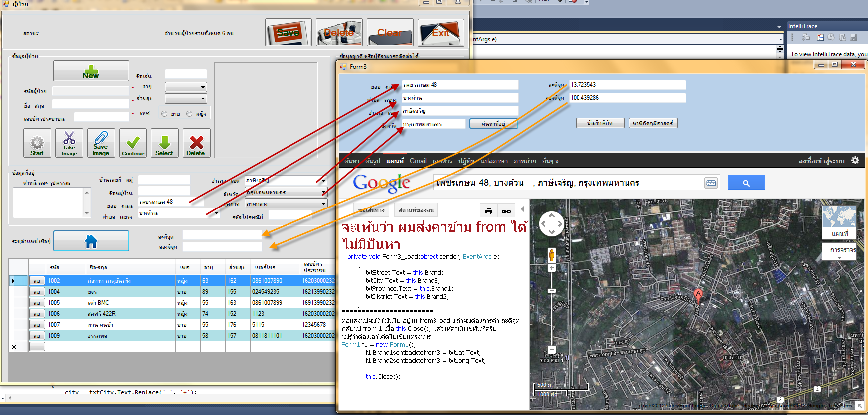Click the รหัสไปรษณีย์ postal code field
Image resolution: width=868 pixels, height=415 pixels.
click(290, 215)
